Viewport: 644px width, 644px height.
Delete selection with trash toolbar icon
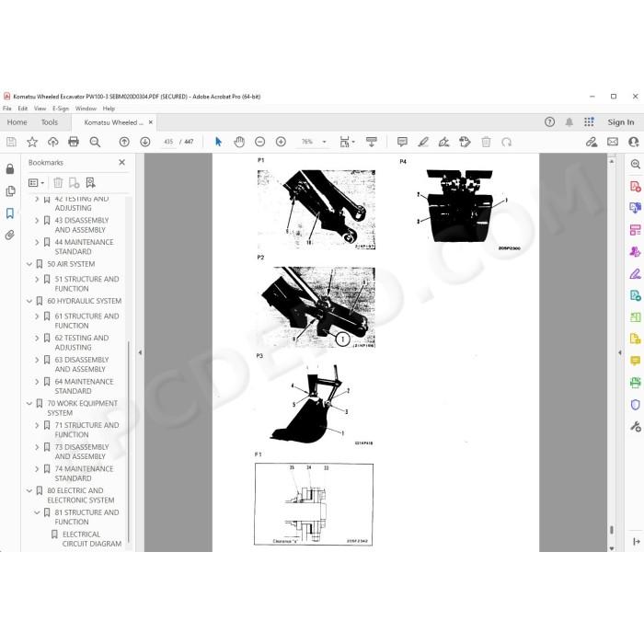pos(486,142)
